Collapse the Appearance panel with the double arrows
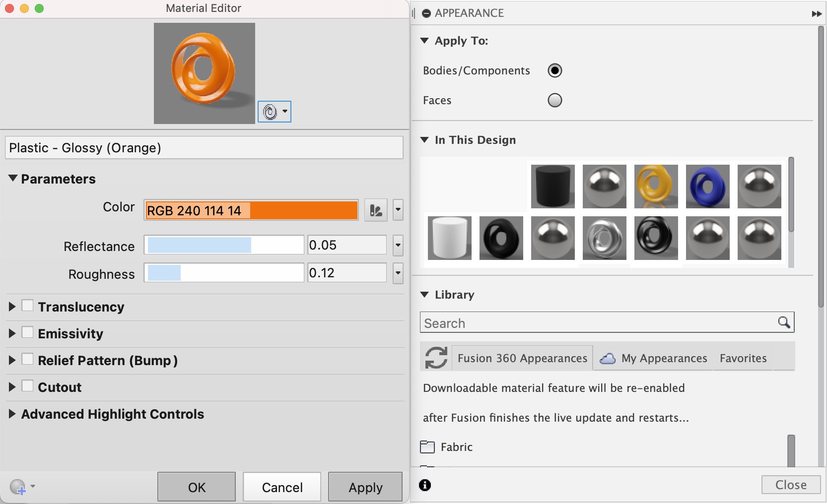 (816, 13)
